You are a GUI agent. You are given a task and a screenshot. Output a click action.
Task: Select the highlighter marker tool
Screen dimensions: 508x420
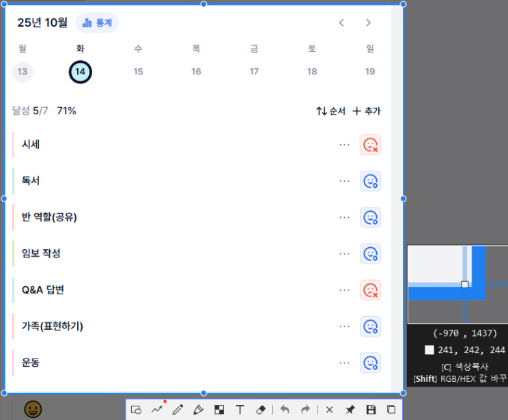[x=198, y=410]
